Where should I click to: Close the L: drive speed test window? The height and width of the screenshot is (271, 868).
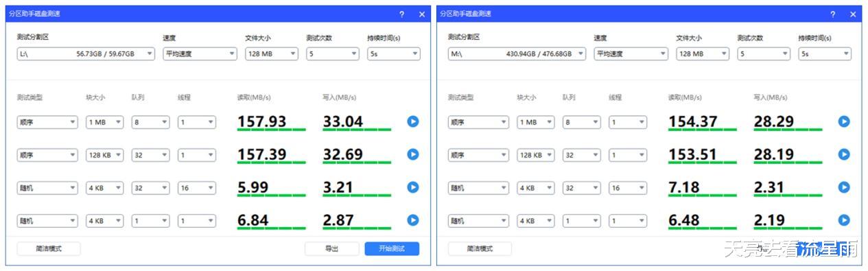coord(421,14)
